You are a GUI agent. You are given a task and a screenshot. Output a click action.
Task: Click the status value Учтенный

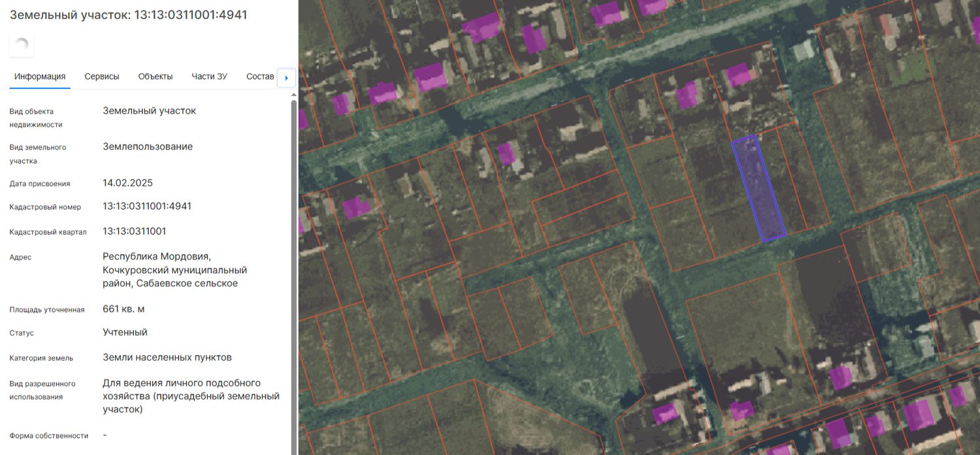125,332
